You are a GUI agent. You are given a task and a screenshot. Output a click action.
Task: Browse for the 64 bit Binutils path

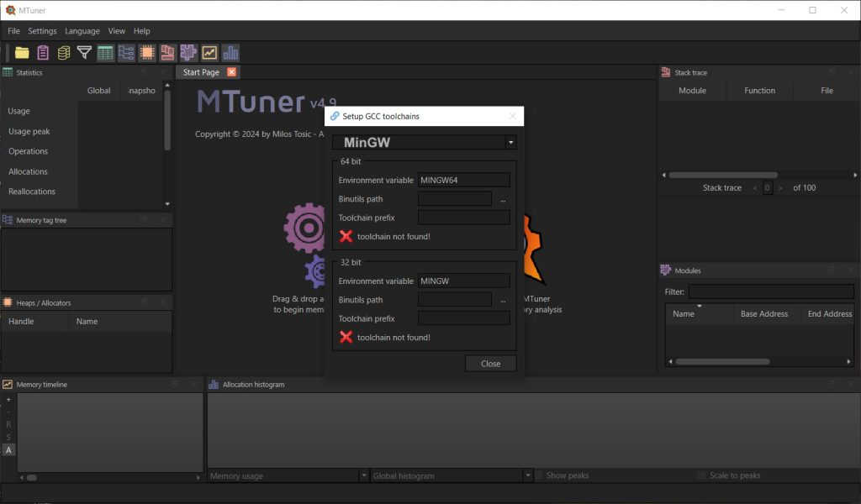point(503,199)
